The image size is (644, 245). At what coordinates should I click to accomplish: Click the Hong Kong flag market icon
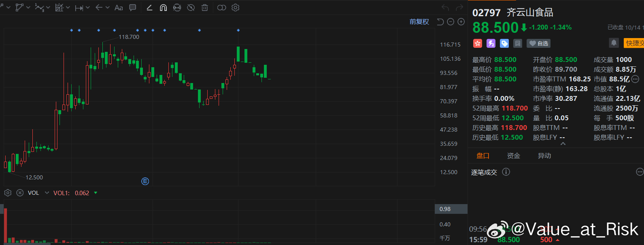click(478, 43)
